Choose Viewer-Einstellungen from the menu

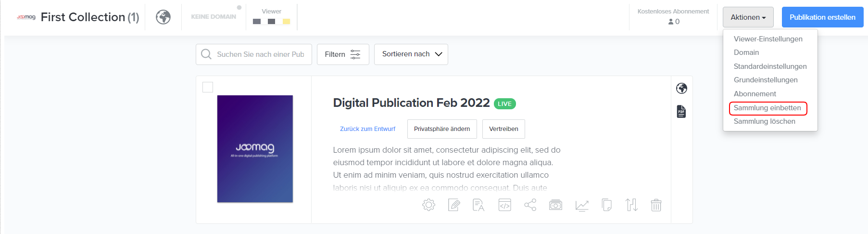click(767, 39)
